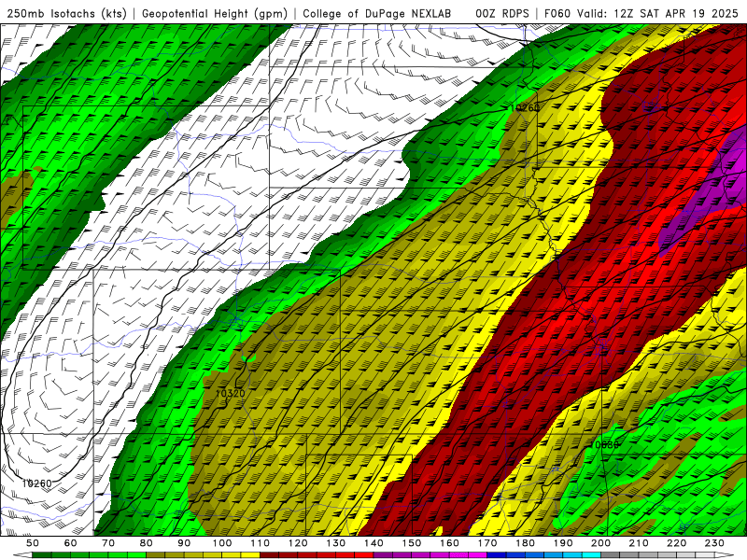This screenshot has width=747, height=560.
Task: Click the 50 value on the color scale
Action: click(x=33, y=543)
